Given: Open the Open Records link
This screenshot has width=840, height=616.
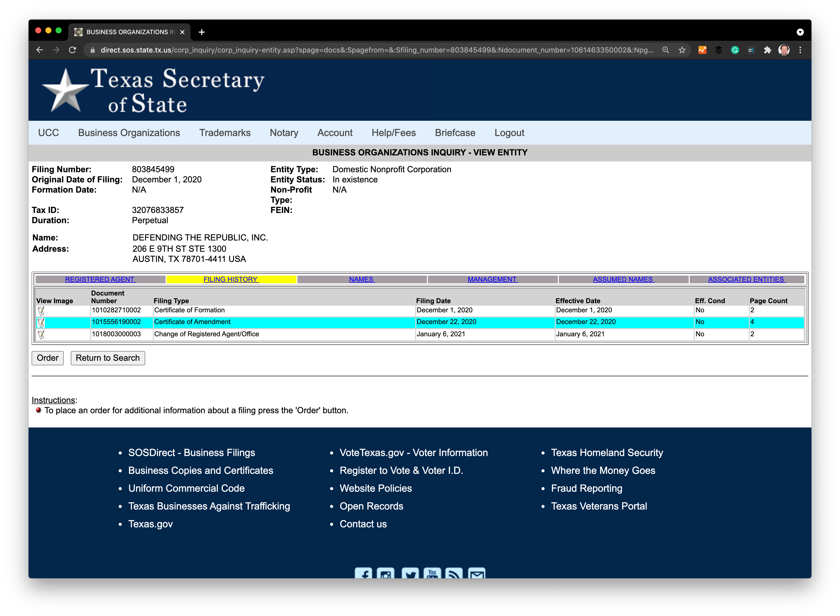Looking at the screenshot, I should [x=372, y=506].
